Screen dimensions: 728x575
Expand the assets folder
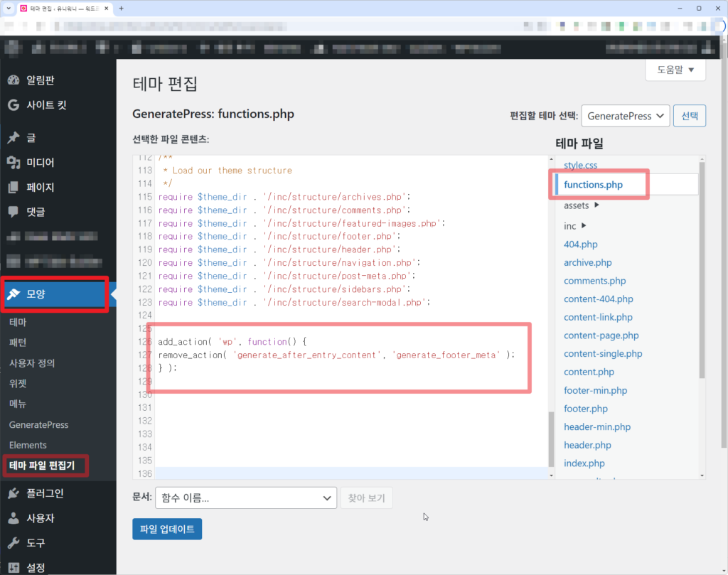[582, 205]
